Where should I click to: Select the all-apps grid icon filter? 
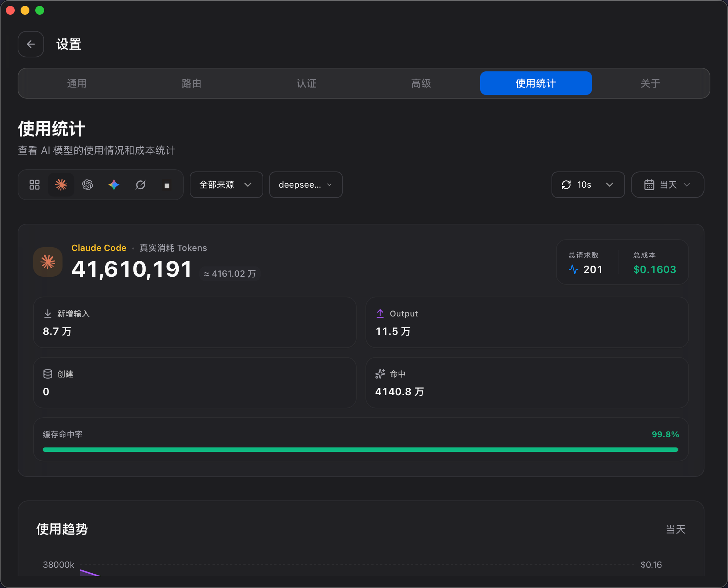35,185
